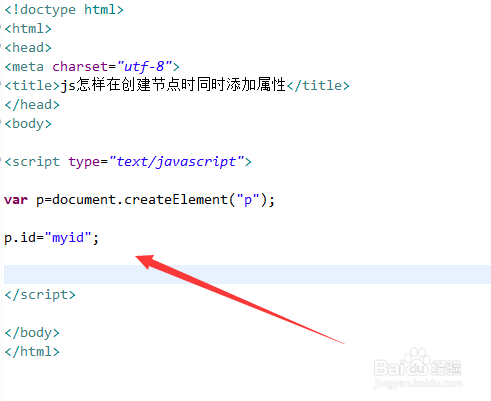491x401 pixels.
Task: Click the Chinese title text inside title tag
Action: coord(173,85)
